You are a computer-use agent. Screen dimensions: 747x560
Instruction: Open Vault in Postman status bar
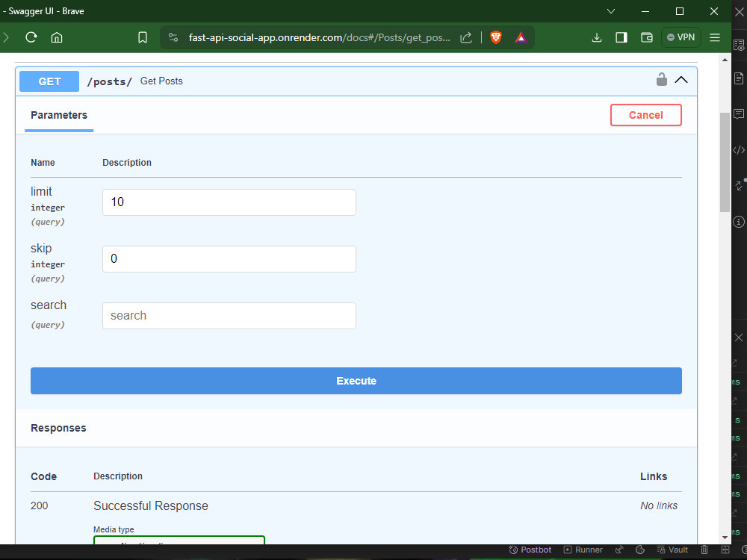tap(672, 550)
